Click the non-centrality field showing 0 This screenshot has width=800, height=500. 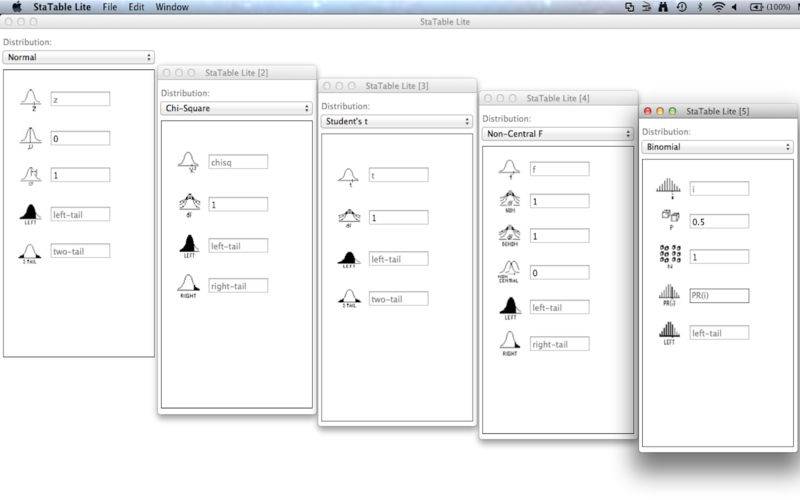560,272
